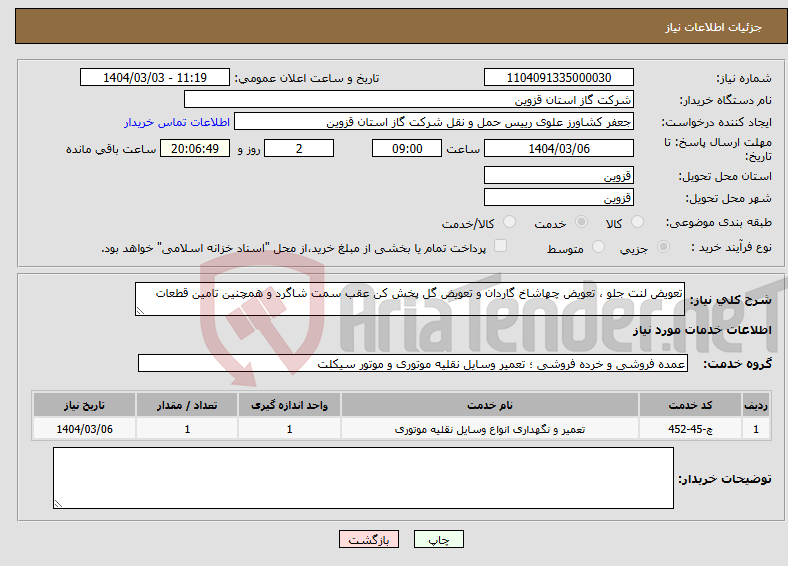This screenshot has width=788, height=566.
Task: Click the نام خدمت column header
Action: coord(490,405)
